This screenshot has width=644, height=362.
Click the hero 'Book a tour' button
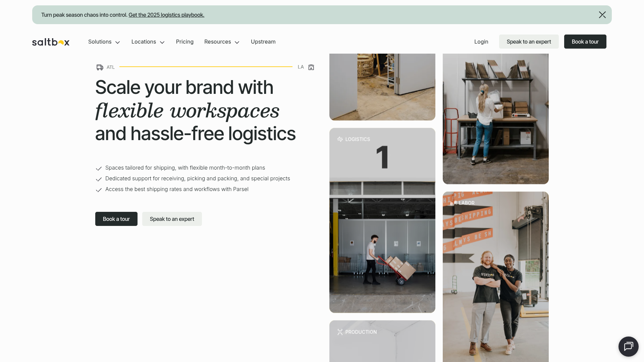click(x=116, y=219)
